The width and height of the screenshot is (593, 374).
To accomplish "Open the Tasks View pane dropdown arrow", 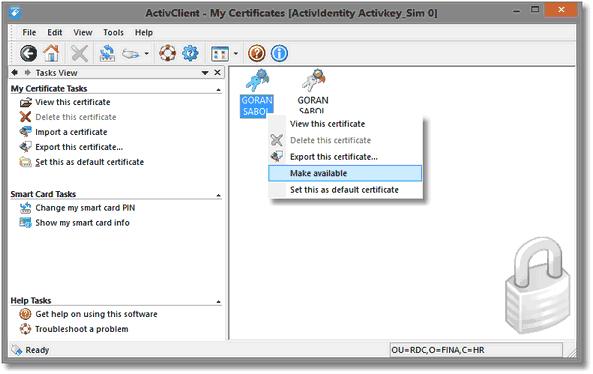I will (x=205, y=73).
